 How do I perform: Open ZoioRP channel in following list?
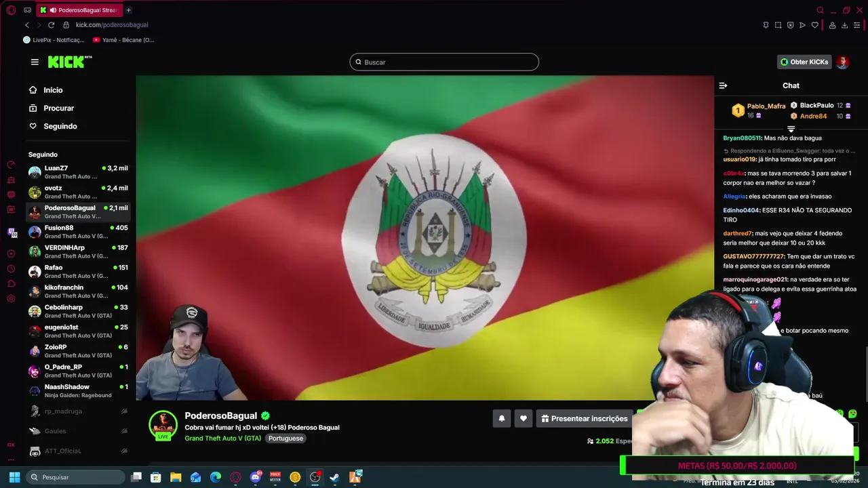(x=78, y=351)
